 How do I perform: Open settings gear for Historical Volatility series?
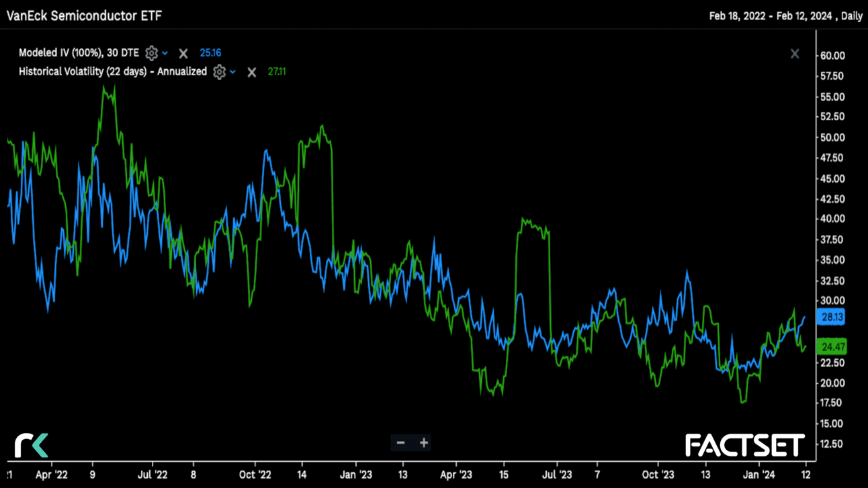(219, 72)
